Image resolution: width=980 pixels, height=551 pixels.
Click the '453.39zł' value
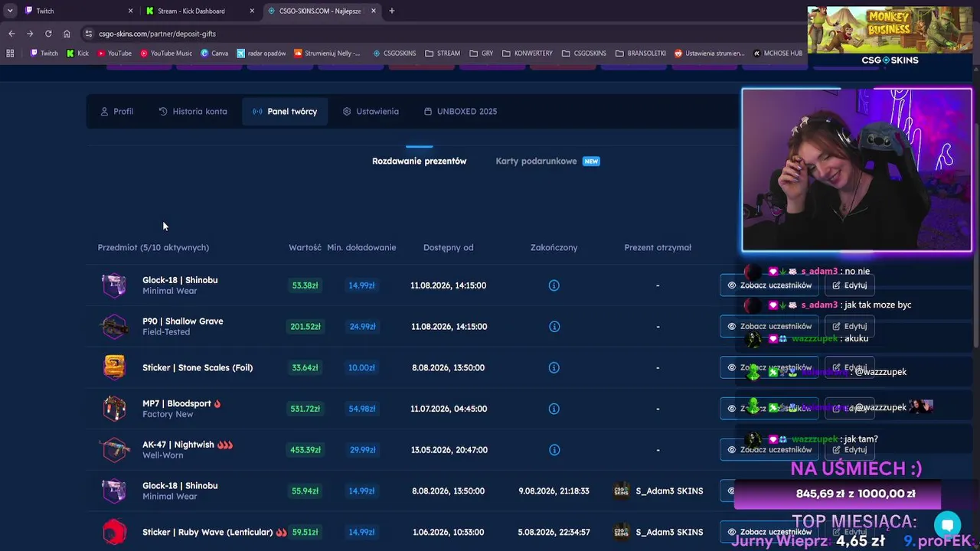point(305,450)
